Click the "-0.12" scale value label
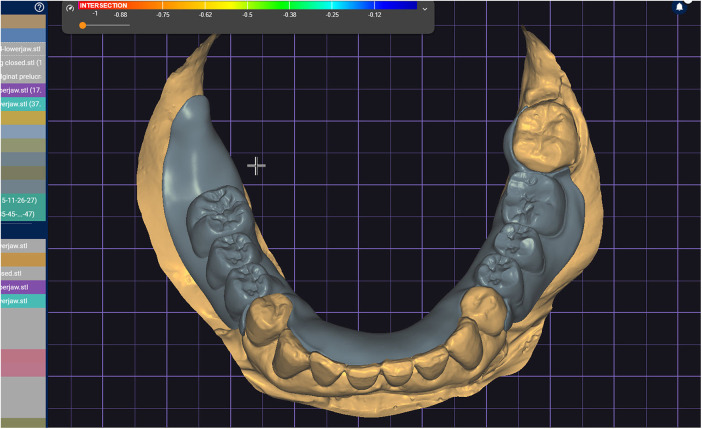 [375, 15]
